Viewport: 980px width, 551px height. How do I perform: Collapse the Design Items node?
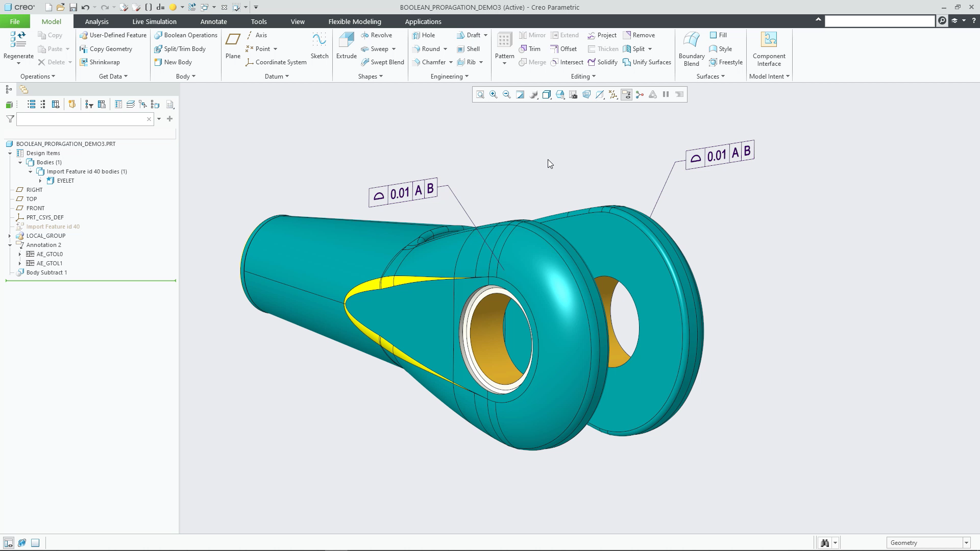[10, 153]
